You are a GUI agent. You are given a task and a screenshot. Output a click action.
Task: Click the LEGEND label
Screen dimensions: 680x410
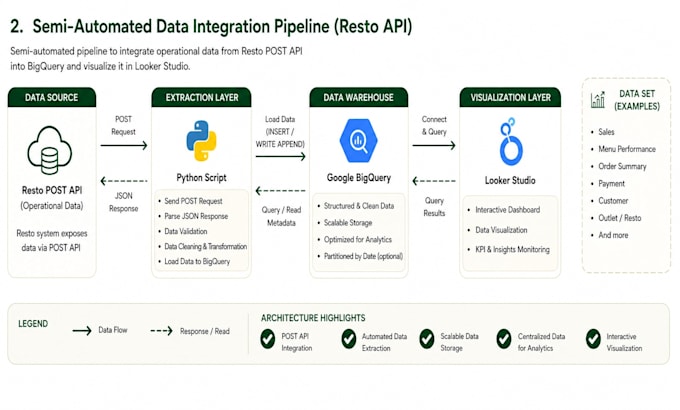pyautogui.click(x=33, y=324)
